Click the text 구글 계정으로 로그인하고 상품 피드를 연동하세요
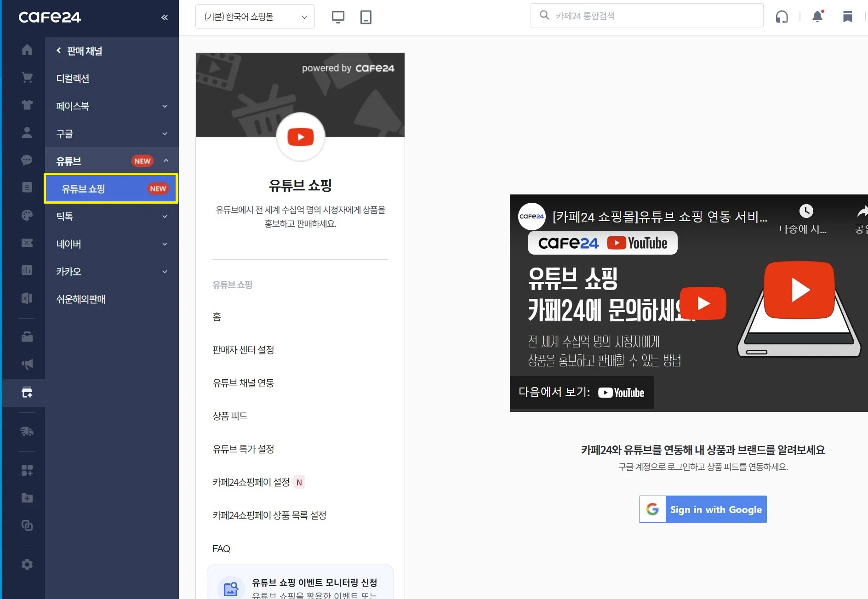The width and height of the screenshot is (868, 599). 703,467
